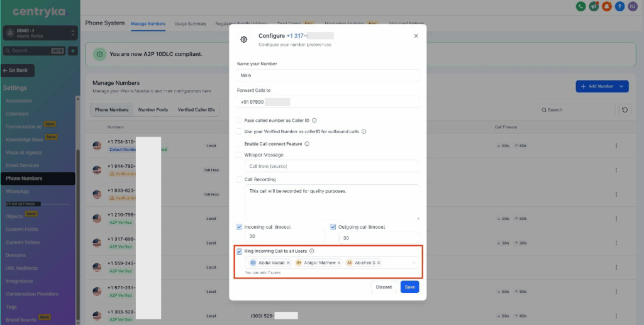Enable the Call Recording checkbox
This screenshot has height=325, width=644.
point(240,179)
